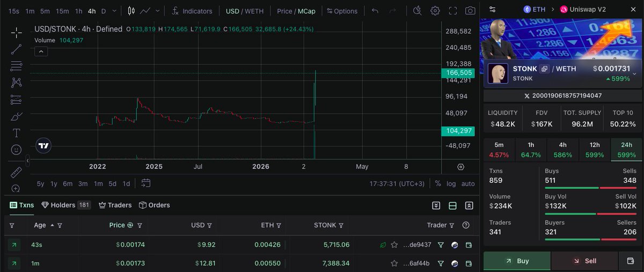644x272 pixels.
Task: Reset chart view using the target icon
Action: [x=460, y=167]
